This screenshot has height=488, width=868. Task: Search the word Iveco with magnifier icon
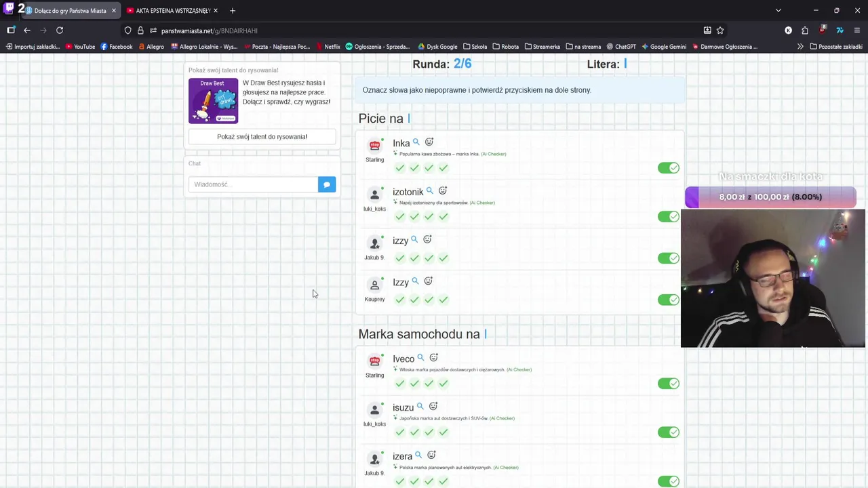[420, 358]
